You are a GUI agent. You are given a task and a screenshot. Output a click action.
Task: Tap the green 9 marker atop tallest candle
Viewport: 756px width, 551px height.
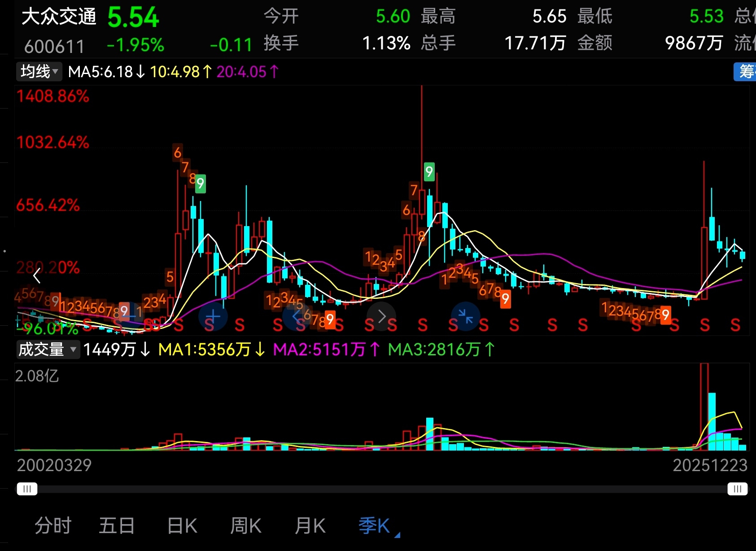pyautogui.click(x=429, y=172)
